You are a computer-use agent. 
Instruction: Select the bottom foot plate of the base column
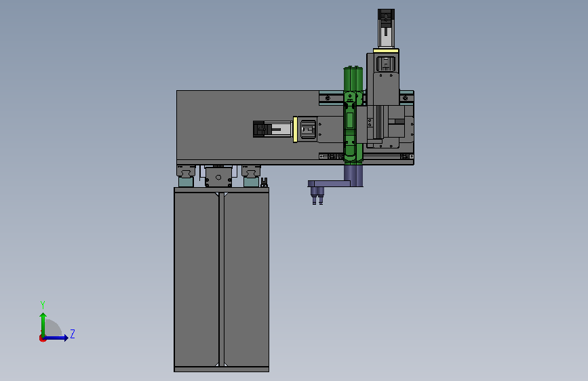[x=221, y=369]
